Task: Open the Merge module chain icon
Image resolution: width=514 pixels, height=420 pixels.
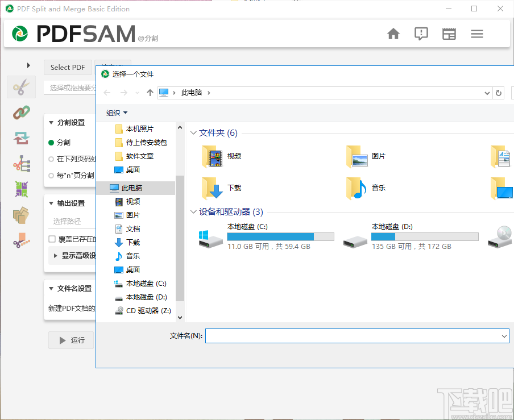Action: (x=21, y=112)
